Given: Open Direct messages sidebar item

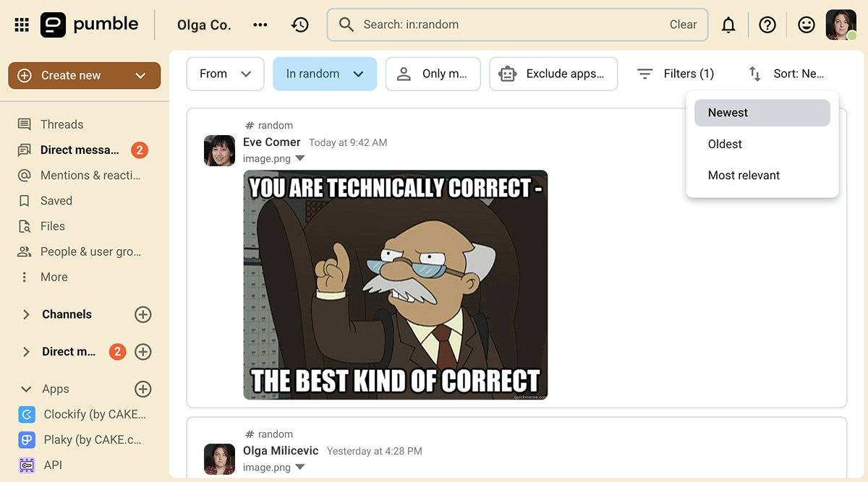Looking at the screenshot, I should 80,150.
